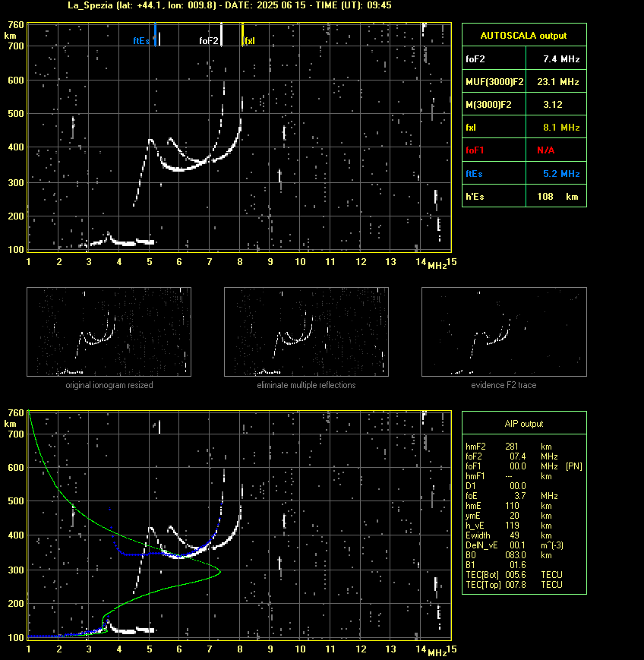Select the fxI 8.1 MHz value
Viewport: 644px width, 660px height.
point(561,127)
